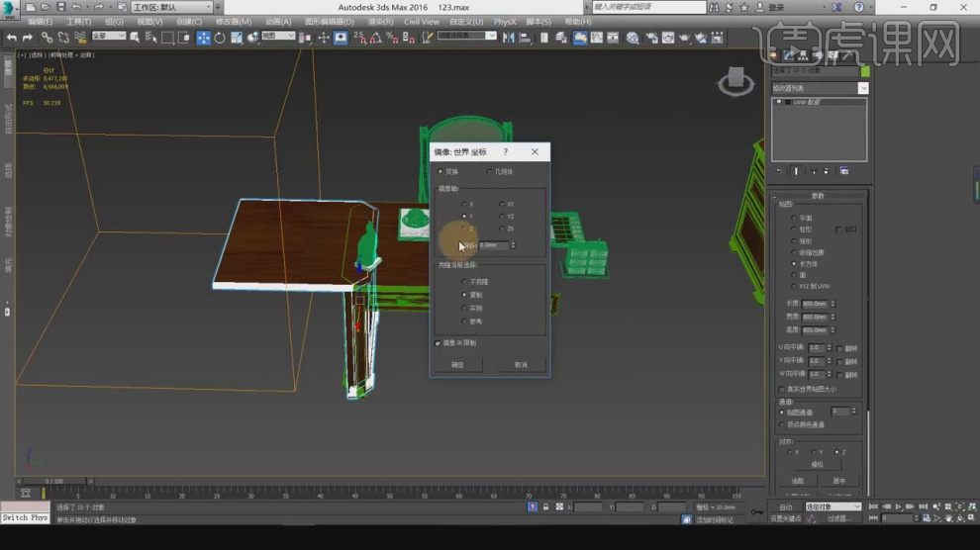The width and height of the screenshot is (980, 550).
Task: Open the 修改器(M) menu
Action: click(233, 21)
